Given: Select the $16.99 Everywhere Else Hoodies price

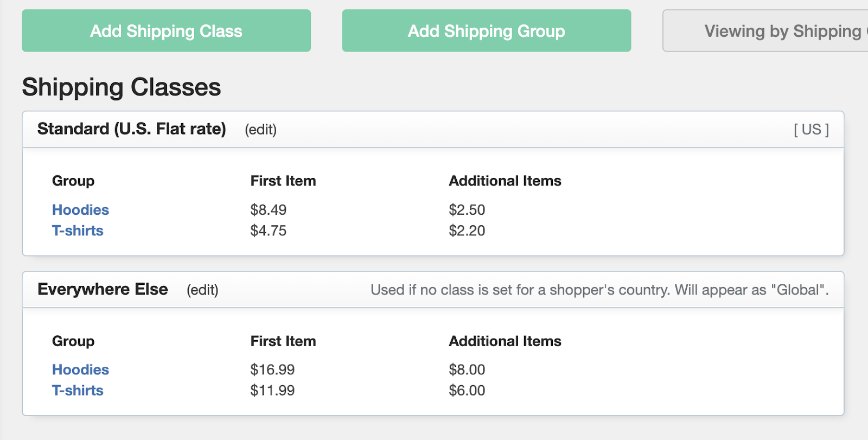Looking at the screenshot, I should [272, 369].
